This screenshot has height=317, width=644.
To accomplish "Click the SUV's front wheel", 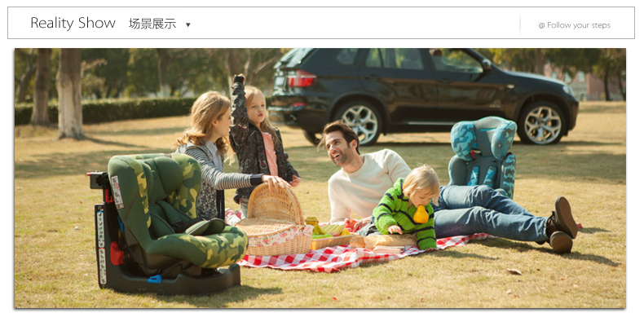I will 542,123.
